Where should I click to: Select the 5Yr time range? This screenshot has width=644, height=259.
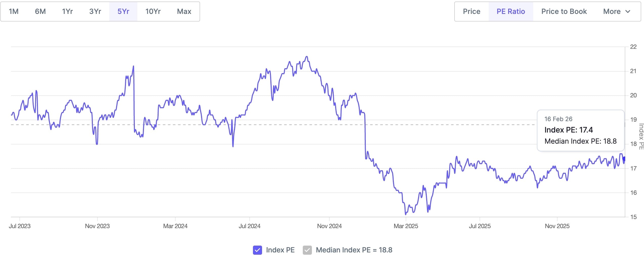coord(123,12)
